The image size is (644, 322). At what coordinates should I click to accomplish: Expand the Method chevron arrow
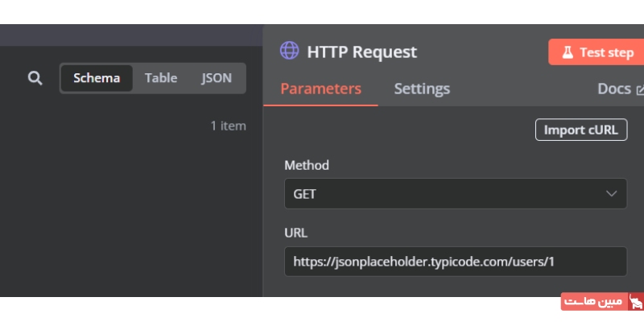611,193
